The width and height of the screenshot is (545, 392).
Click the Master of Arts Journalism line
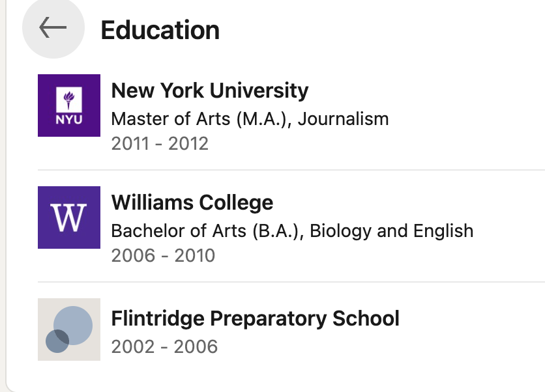[250, 119]
